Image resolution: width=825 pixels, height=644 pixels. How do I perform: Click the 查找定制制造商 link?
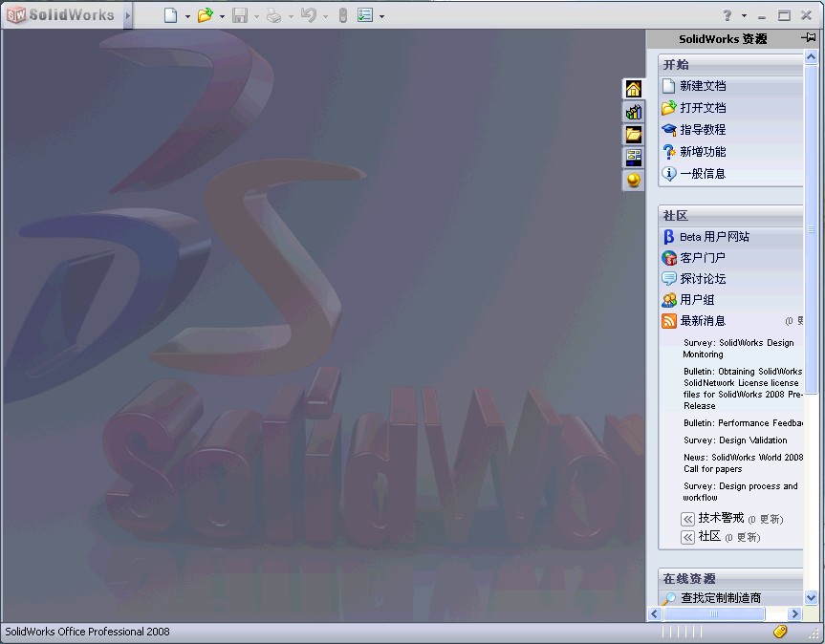click(720, 598)
